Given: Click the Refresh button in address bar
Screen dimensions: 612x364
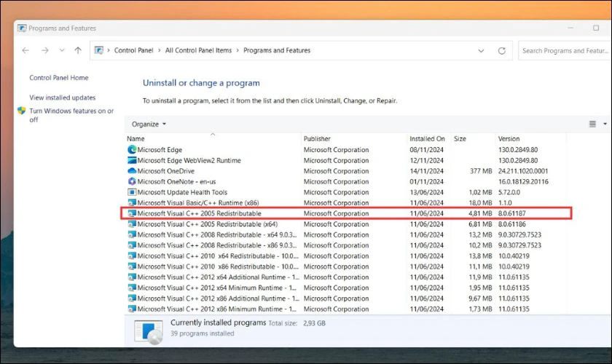Looking at the screenshot, I should 502,51.
